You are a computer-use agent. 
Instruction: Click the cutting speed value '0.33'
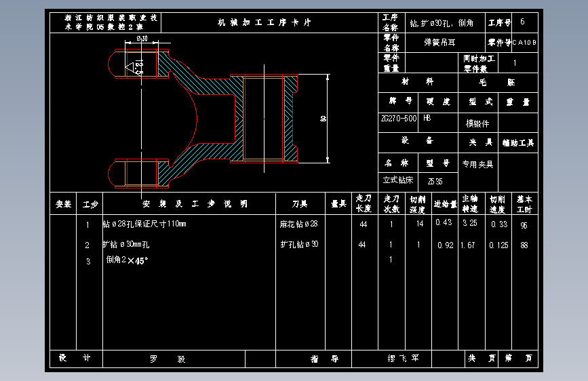click(x=499, y=224)
